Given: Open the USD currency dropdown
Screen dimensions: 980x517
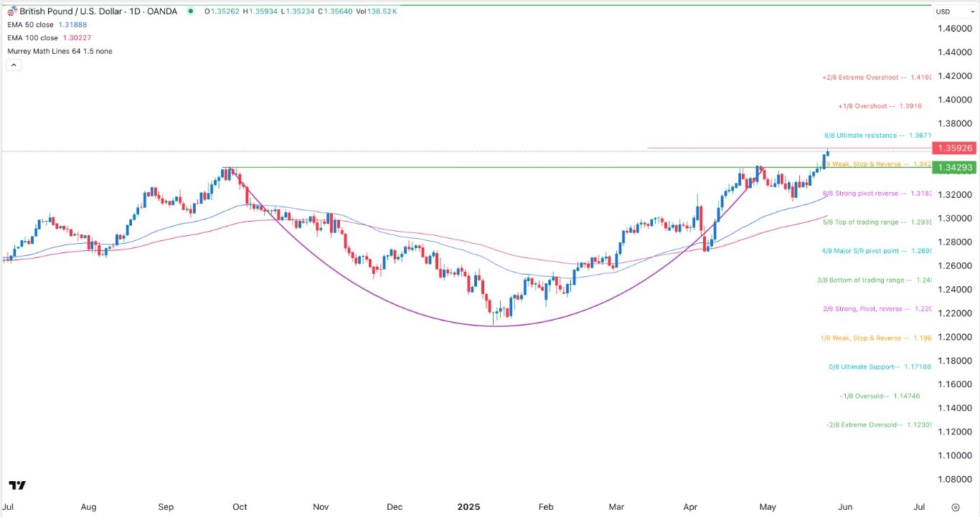Looking at the screenshot, I should [946, 11].
